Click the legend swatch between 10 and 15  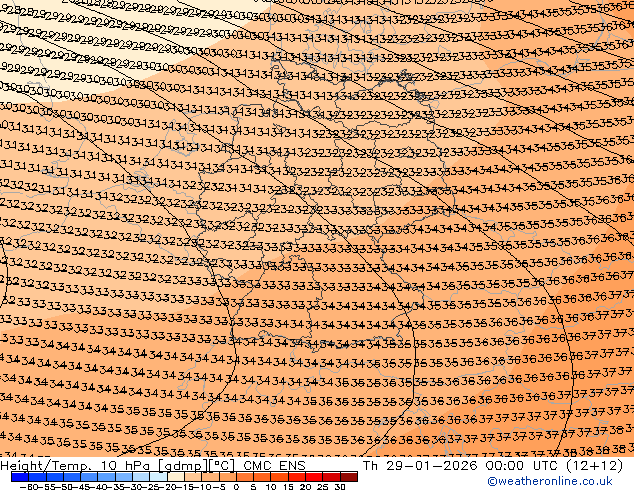[279, 477]
